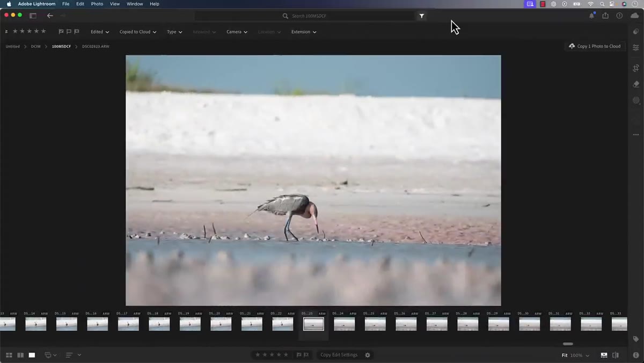The image size is (644, 363).
Task: Open macOS Control Center icon
Action: [613, 4]
